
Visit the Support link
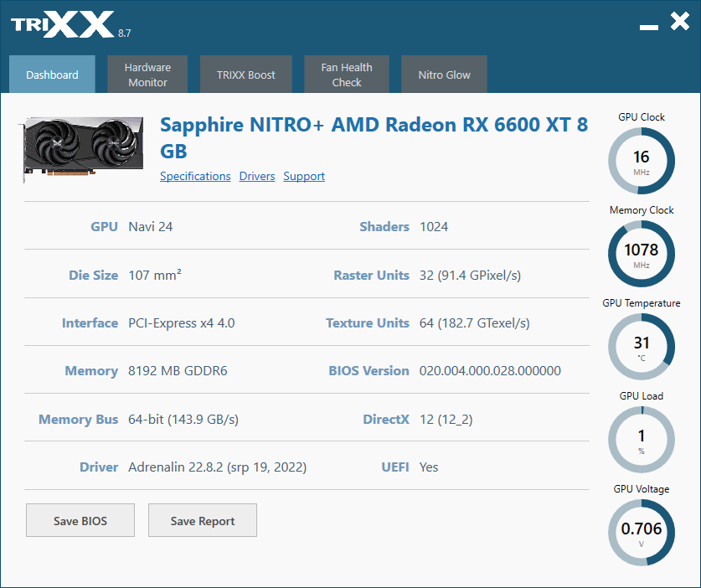point(304,176)
